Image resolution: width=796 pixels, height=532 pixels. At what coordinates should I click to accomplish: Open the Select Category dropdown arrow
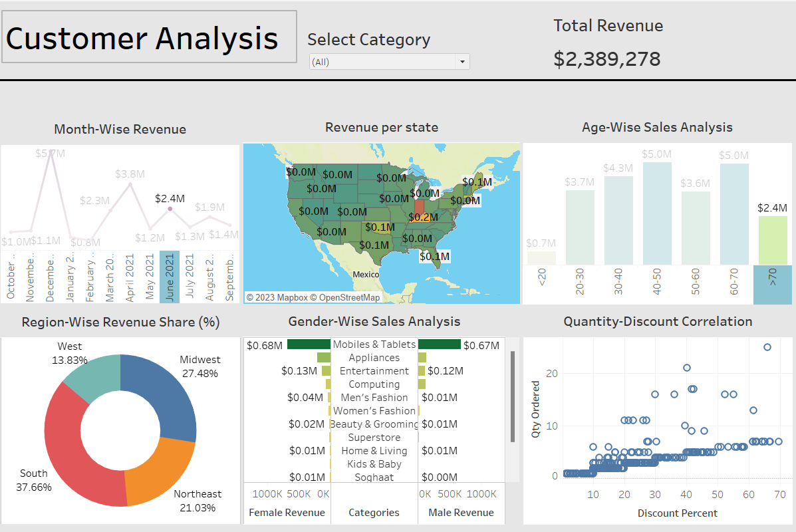point(462,62)
